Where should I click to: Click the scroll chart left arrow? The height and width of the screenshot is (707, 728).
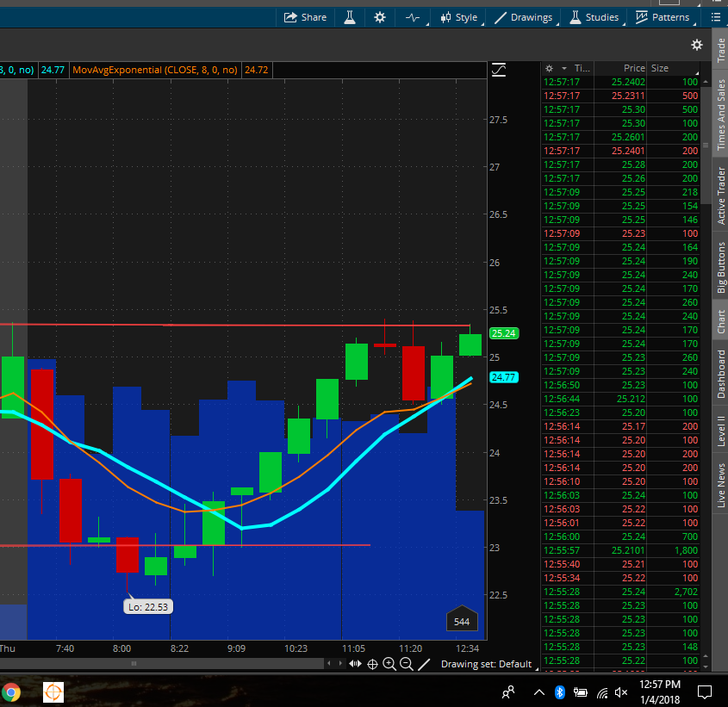[x=329, y=663]
